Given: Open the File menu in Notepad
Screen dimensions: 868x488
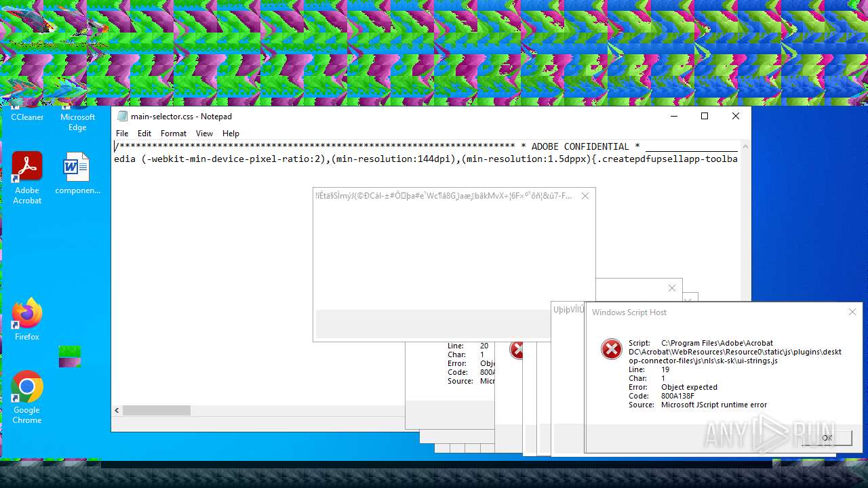Looking at the screenshot, I should coord(122,134).
